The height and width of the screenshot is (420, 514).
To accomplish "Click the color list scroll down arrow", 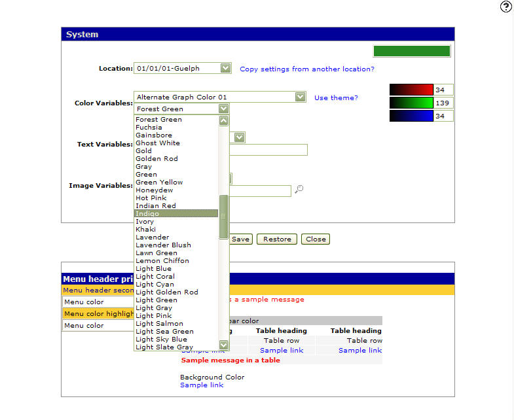I will coord(223,345).
